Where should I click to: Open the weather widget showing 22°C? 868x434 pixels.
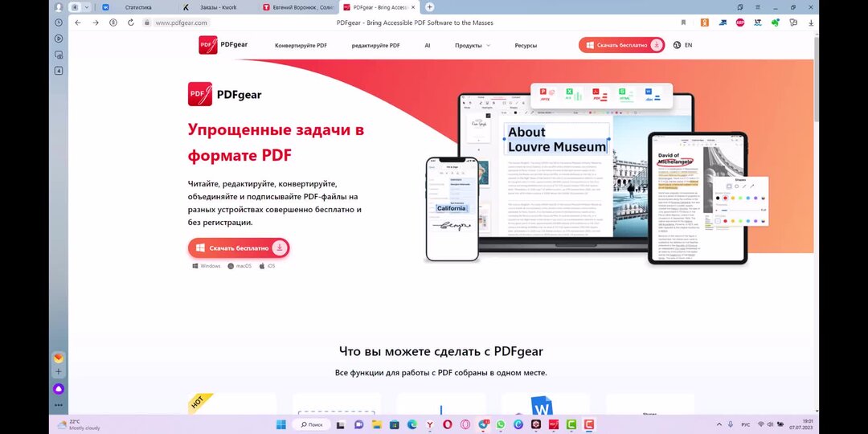(79, 424)
